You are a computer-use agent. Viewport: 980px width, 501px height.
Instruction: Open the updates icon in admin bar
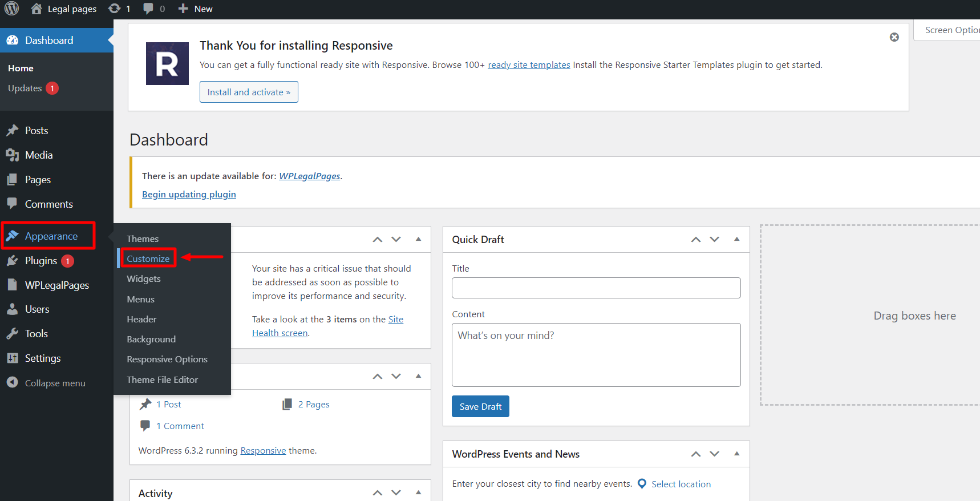coord(115,9)
